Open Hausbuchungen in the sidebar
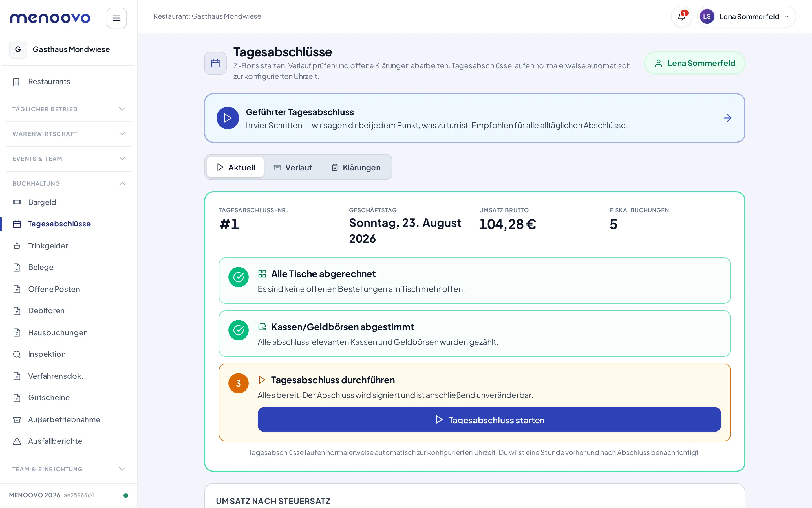The image size is (812, 508). 69,333
